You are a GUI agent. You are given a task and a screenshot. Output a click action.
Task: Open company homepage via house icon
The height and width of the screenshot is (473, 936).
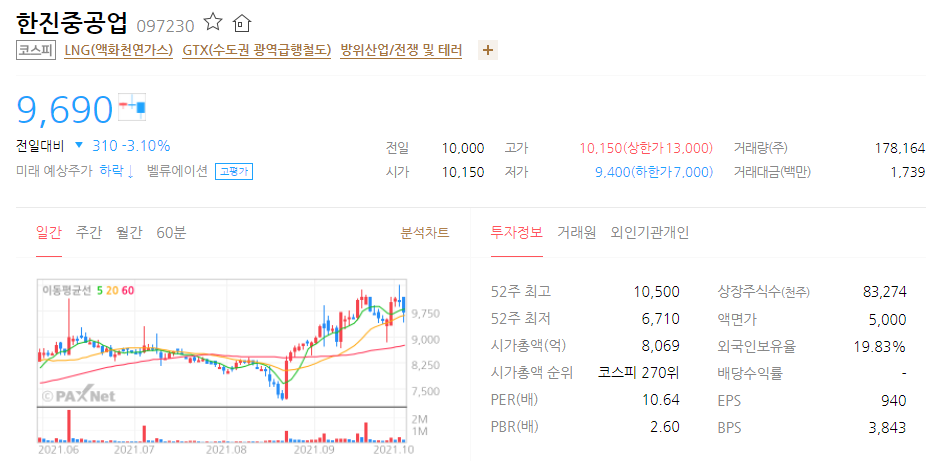tap(241, 23)
